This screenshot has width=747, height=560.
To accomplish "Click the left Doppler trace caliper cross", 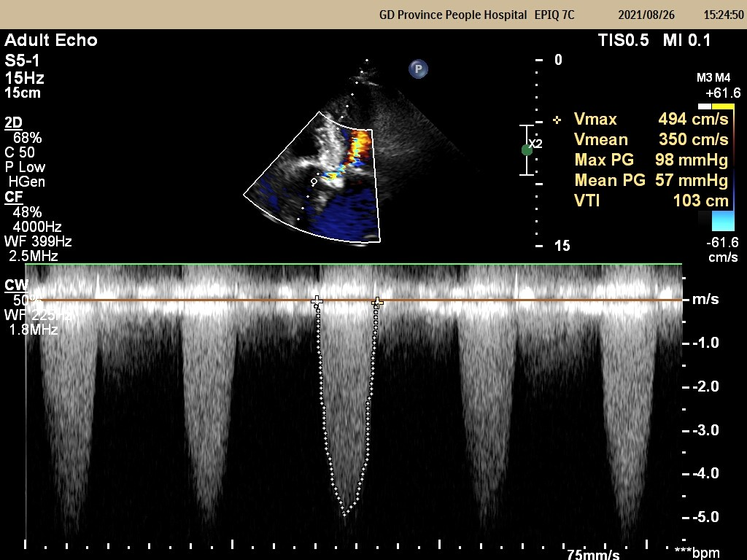I will 317,301.
